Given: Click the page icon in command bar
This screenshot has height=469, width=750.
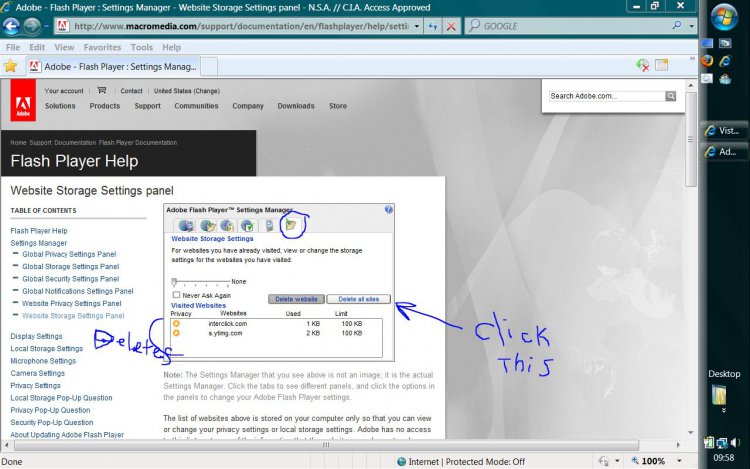Looking at the screenshot, I should (x=662, y=65).
